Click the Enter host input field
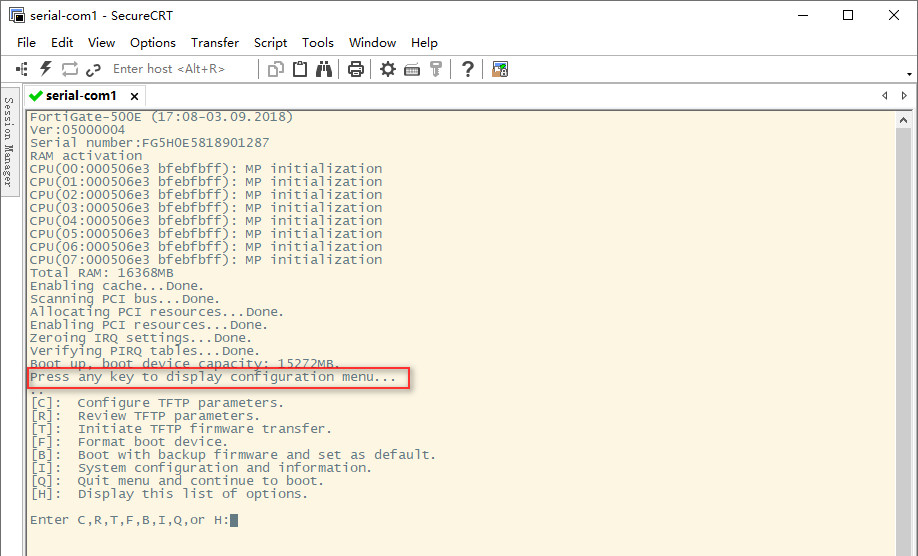 181,69
